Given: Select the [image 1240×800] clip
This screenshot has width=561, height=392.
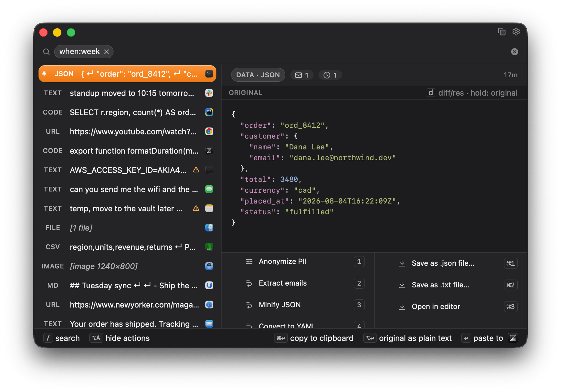Looking at the screenshot, I should tap(127, 266).
